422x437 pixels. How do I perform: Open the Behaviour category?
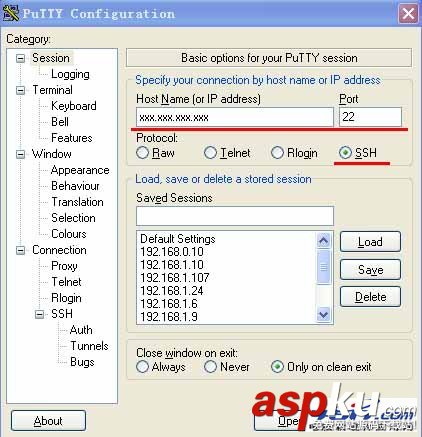point(75,186)
